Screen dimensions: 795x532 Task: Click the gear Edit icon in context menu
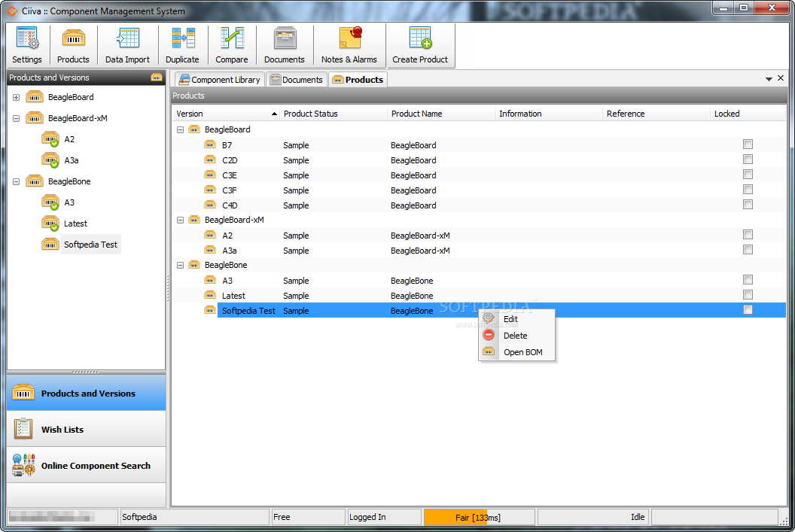click(x=489, y=318)
